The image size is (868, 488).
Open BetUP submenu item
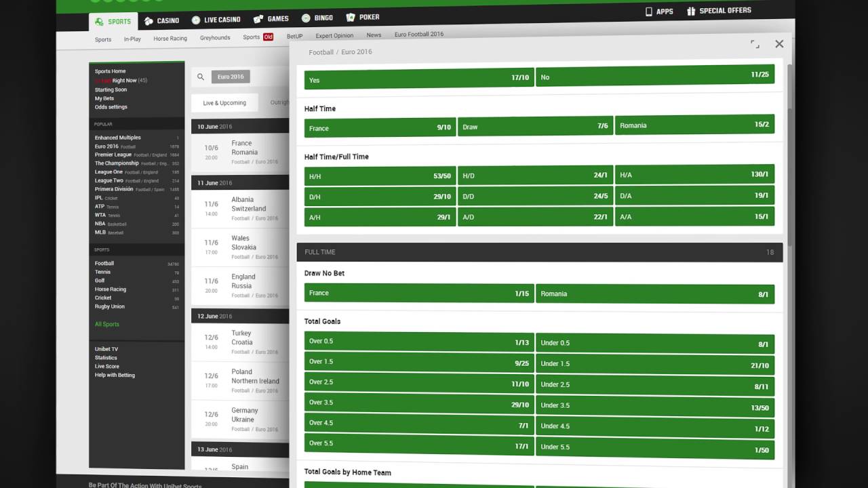click(294, 36)
